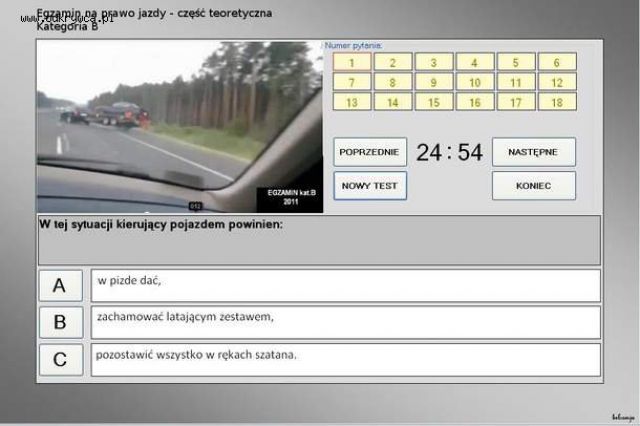Go to question number 10

click(475, 82)
